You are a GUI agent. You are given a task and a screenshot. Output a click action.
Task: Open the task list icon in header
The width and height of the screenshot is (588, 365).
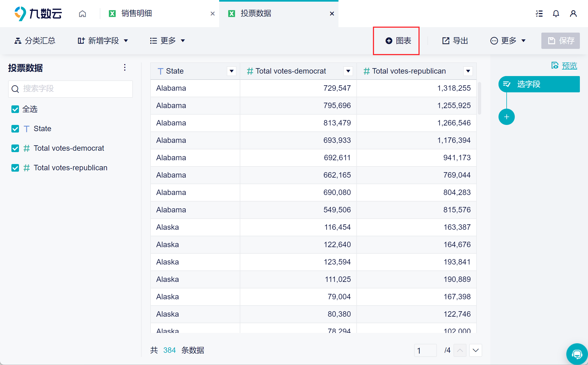539,14
